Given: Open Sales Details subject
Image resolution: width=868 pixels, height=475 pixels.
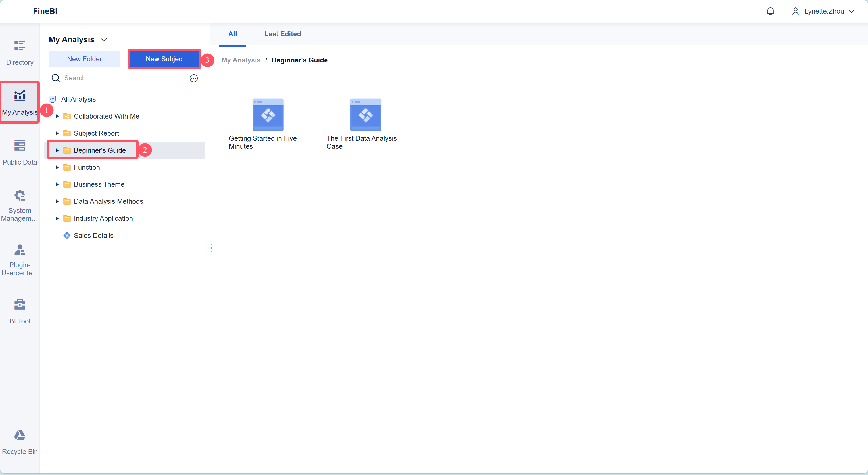Looking at the screenshot, I should tap(93, 236).
